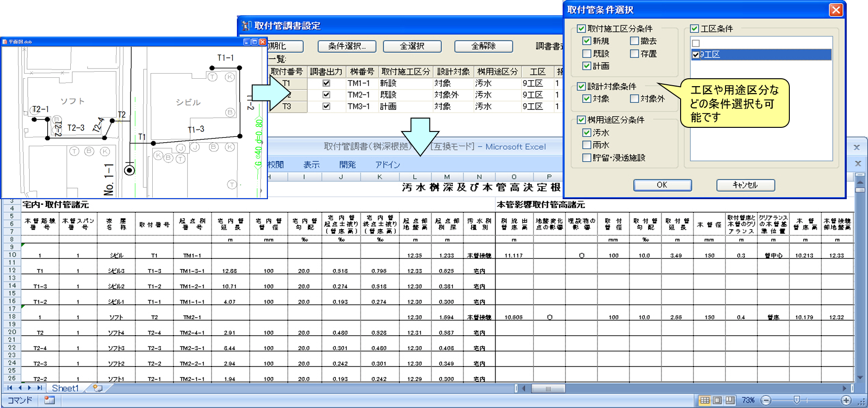Screen dimensions: 868x408
Task: Check the 雨水 option
Action: pos(587,145)
